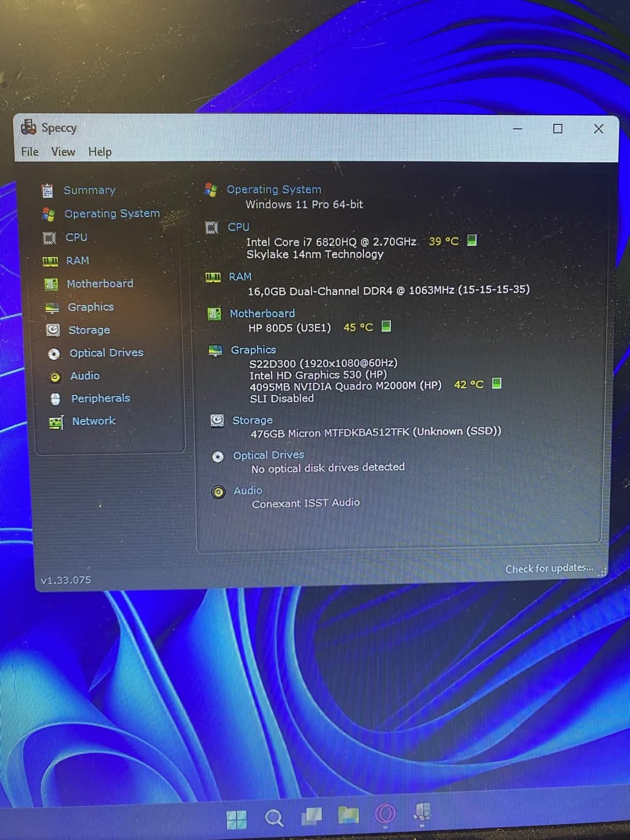Click the CPU icon in summary panel
The width and height of the screenshot is (630, 840).
click(x=212, y=227)
